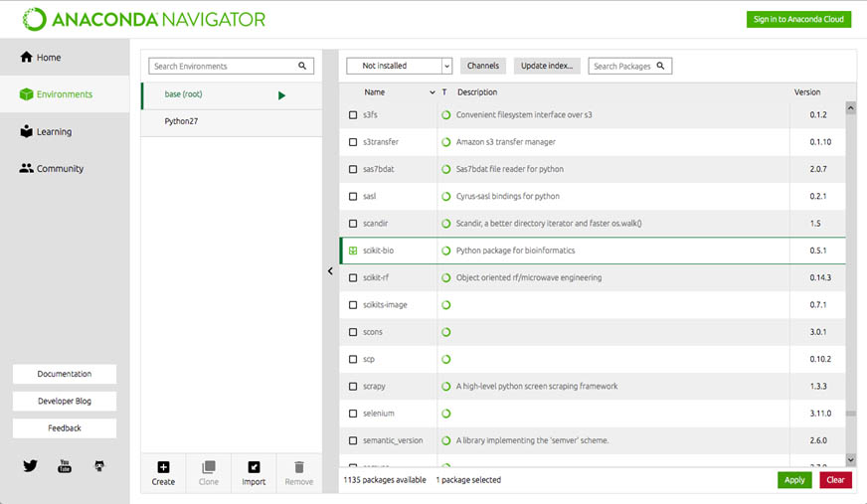Check the sas7bdat package checkbox
The height and width of the screenshot is (504, 867).
point(353,169)
